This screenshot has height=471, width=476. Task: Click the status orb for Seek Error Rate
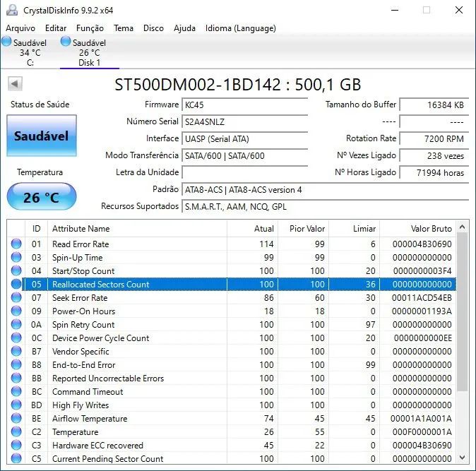(x=16, y=297)
